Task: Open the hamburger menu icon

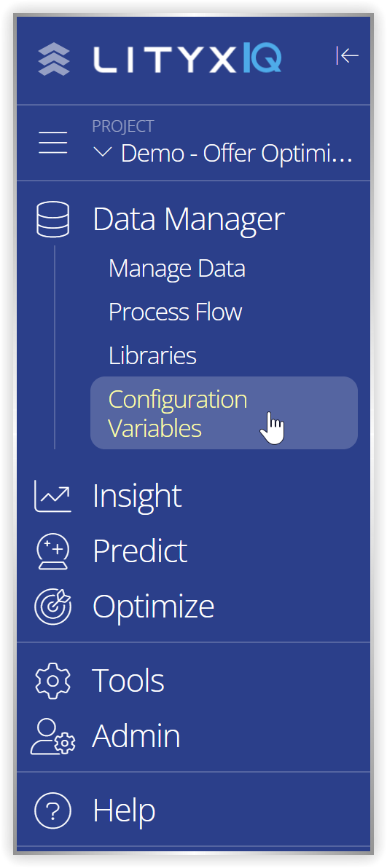Action: (x=52, y=143)
